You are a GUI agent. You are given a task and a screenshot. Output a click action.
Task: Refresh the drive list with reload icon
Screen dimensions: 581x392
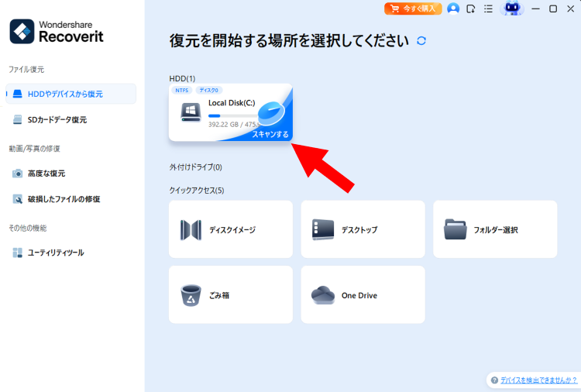pos(421,41)
